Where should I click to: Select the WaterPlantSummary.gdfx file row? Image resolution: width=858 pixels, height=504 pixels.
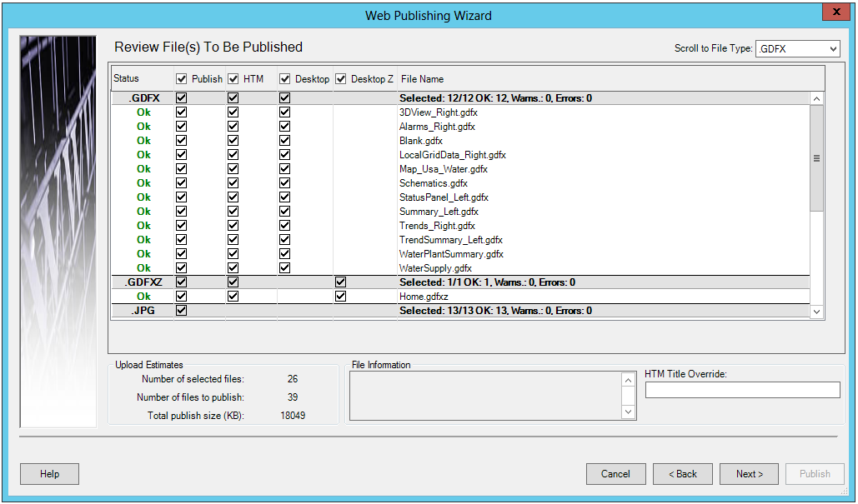coord(451,254)
